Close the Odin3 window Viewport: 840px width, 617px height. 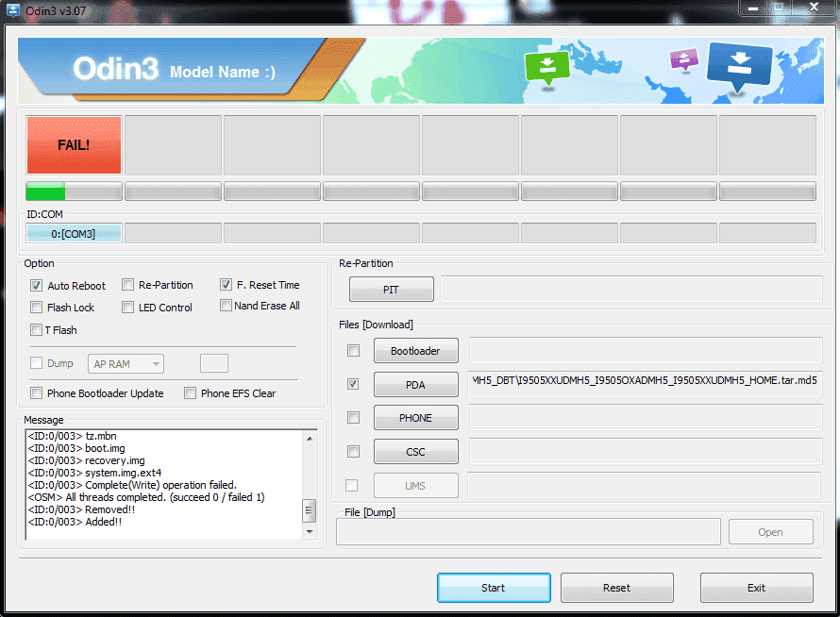(814, 8)
